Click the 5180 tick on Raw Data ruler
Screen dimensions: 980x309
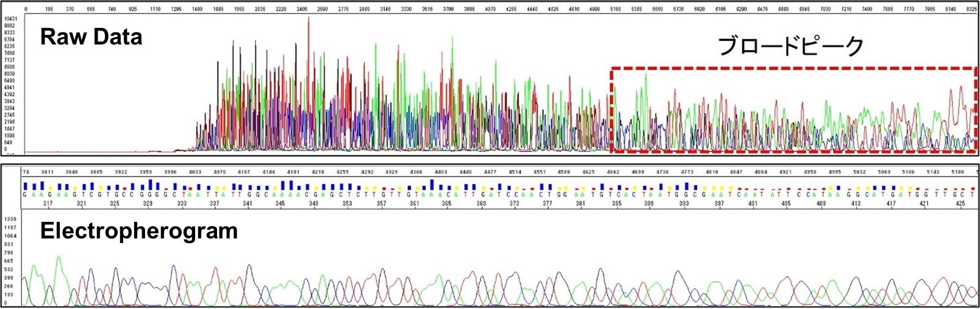tap(616, 9)
